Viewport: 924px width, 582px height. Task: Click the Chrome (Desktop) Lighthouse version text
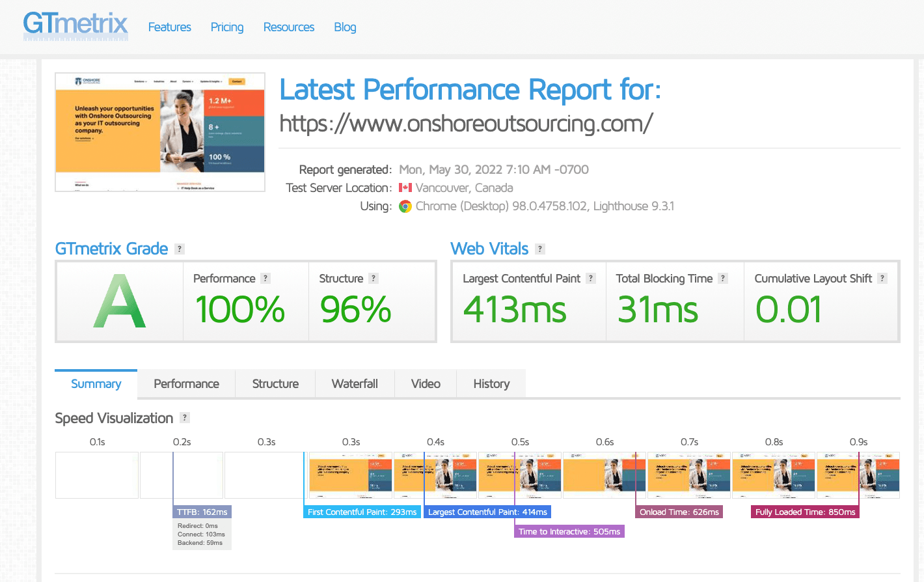[x=545, y=206]
